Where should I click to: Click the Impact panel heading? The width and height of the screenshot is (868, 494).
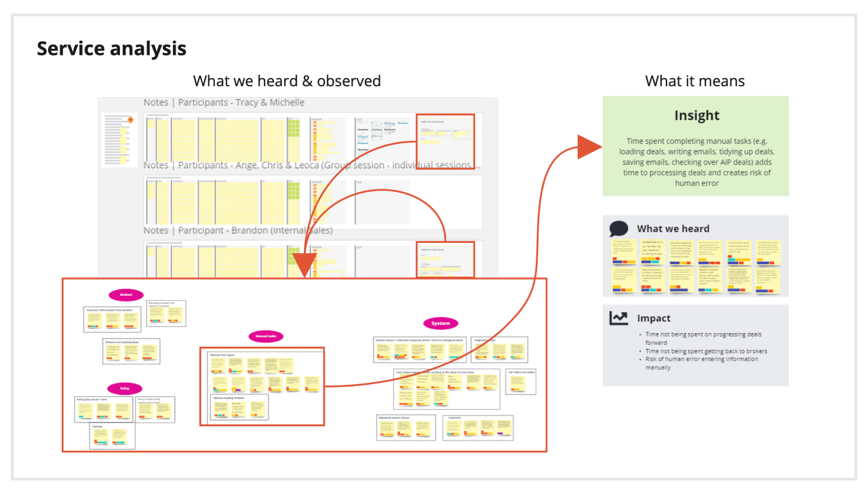click(654, 318)
